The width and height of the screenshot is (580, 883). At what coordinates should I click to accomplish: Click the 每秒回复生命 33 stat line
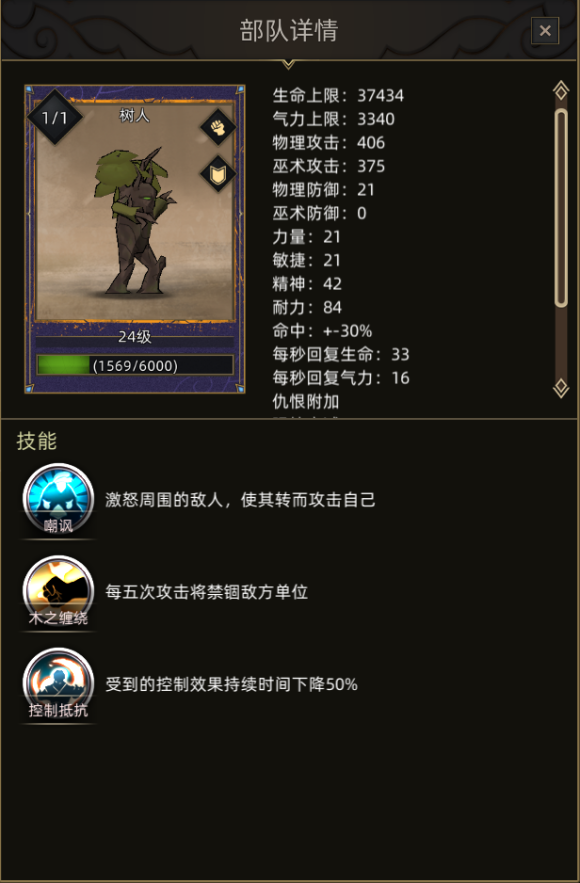(341, 354)
